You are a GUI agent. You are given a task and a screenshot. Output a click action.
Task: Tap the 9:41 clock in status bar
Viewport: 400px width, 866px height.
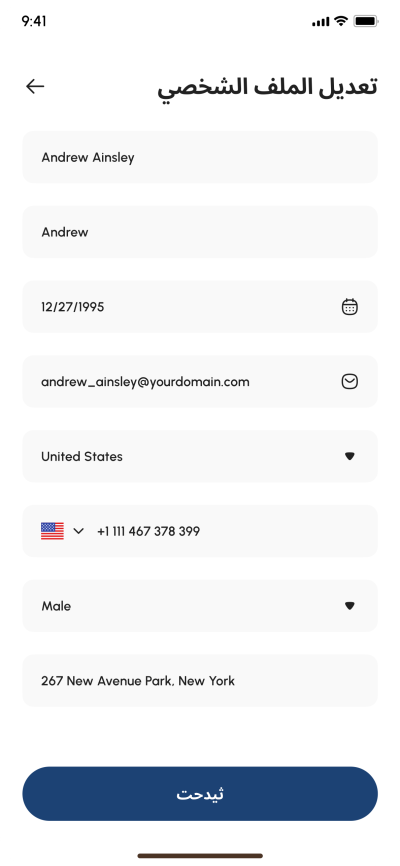34,21
